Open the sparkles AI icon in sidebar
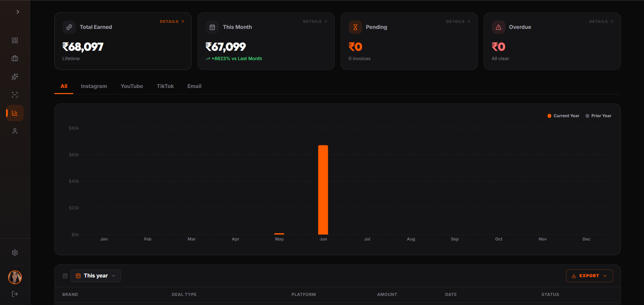The height and width of the screenshot is (305, 644). (15, 77)
